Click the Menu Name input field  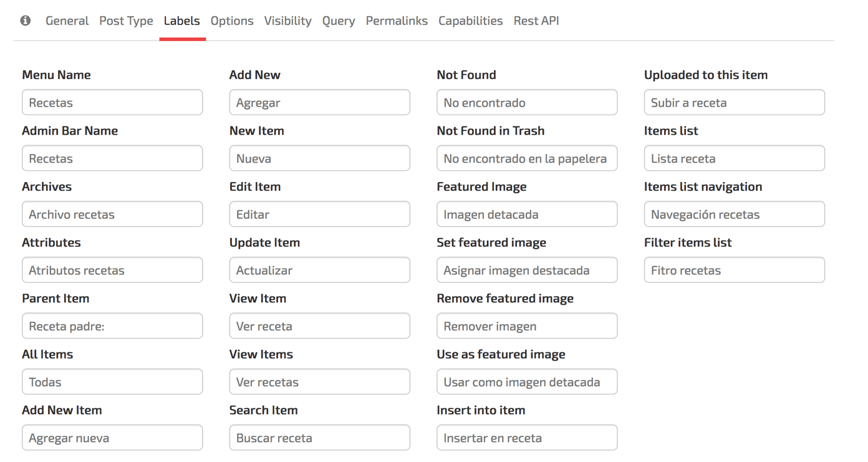pyautogui.click(x=112, y=102)
